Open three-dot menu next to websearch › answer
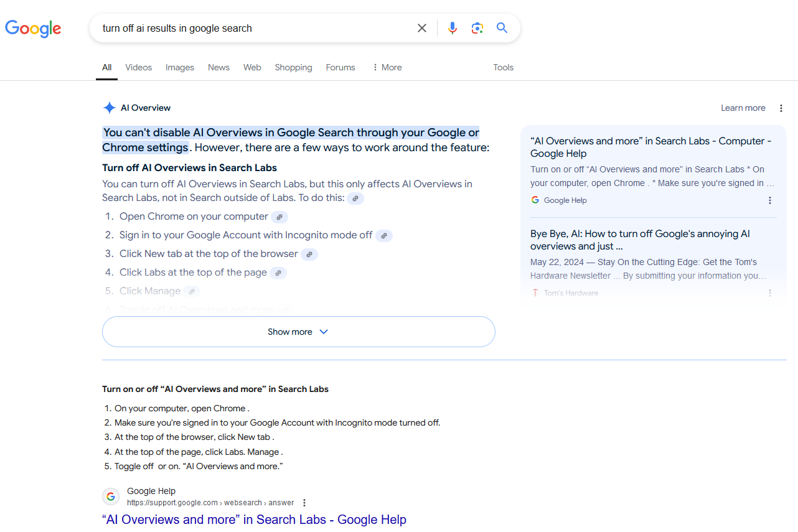The width and height of the screenshot is (798, 532). pos(304,503)
